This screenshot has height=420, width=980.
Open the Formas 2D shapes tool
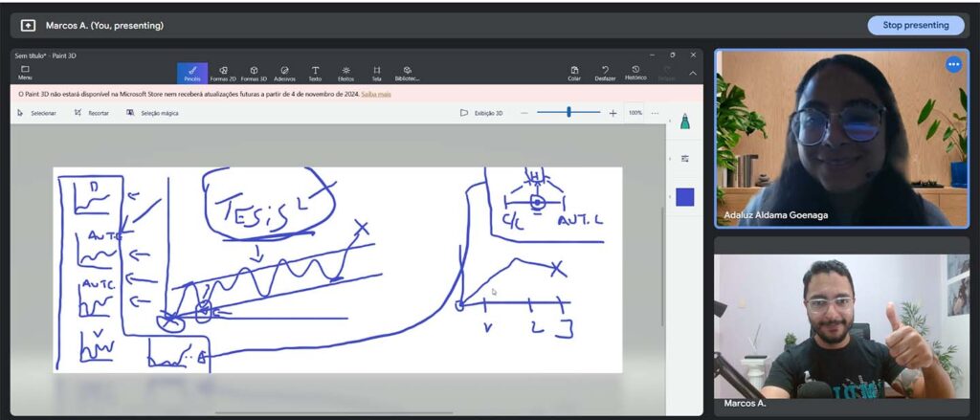(x=223, y=73)
